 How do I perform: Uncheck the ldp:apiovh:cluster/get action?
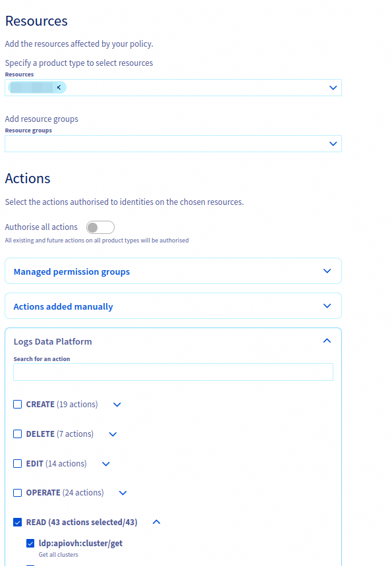click(30, 543)
